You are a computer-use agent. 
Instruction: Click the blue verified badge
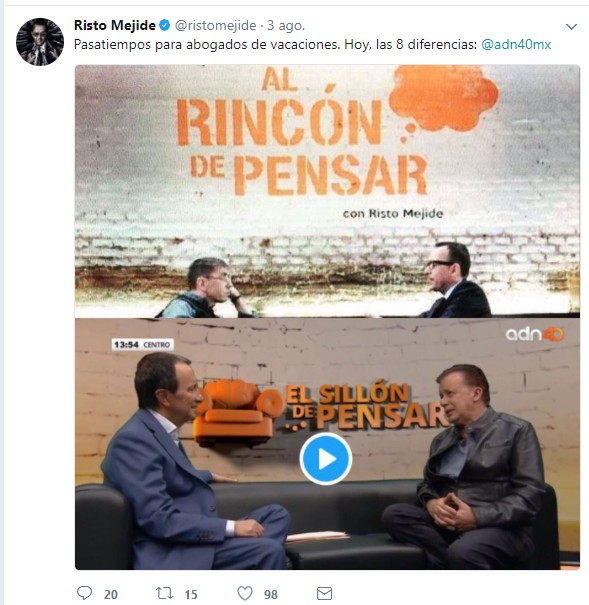point(165,25)
